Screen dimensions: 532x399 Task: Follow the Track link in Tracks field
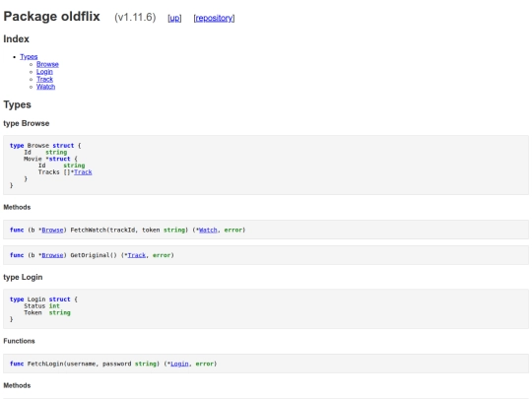click(83, 172)
